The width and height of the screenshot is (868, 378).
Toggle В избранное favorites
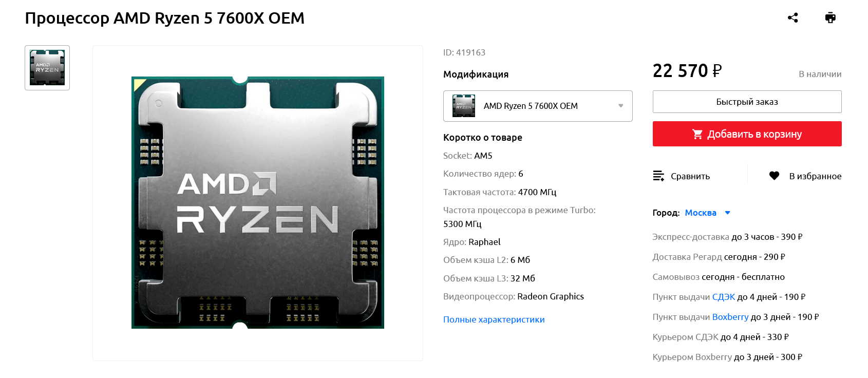click(805, 176)
